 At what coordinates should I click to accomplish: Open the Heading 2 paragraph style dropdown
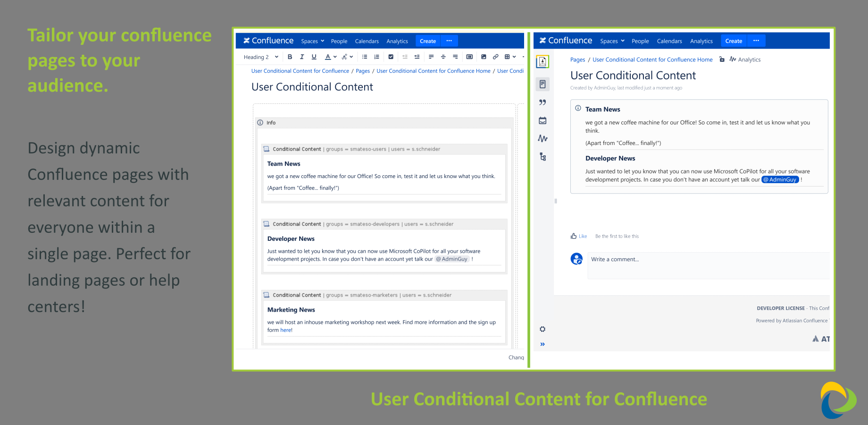pyautogui.click(x=261, y=57)
